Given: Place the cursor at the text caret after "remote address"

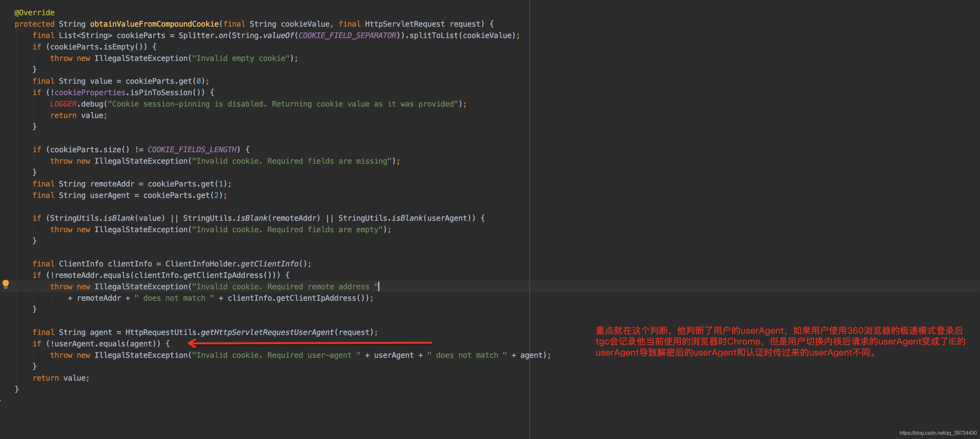Looking at the screenshot, I should click(378, 287).
